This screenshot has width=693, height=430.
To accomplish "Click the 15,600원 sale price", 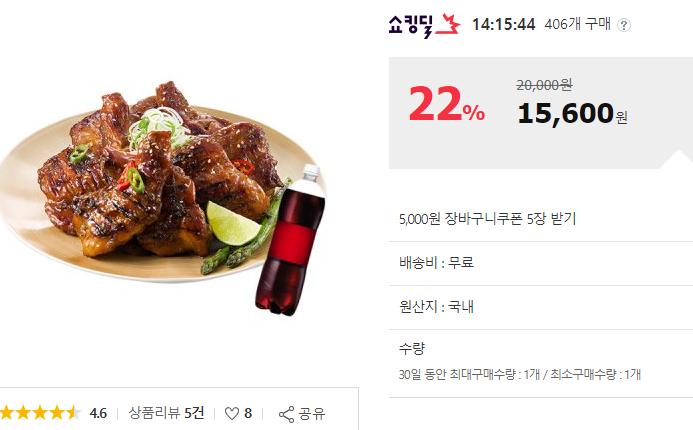I will (572, 114).
